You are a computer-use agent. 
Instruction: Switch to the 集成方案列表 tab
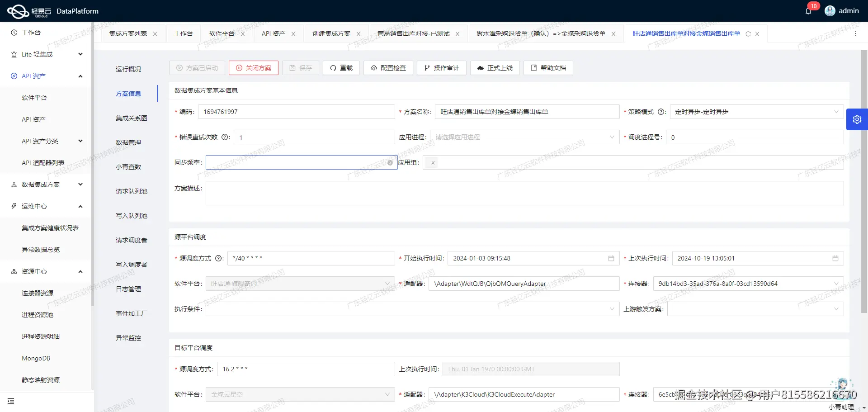(x=128, y=33)
